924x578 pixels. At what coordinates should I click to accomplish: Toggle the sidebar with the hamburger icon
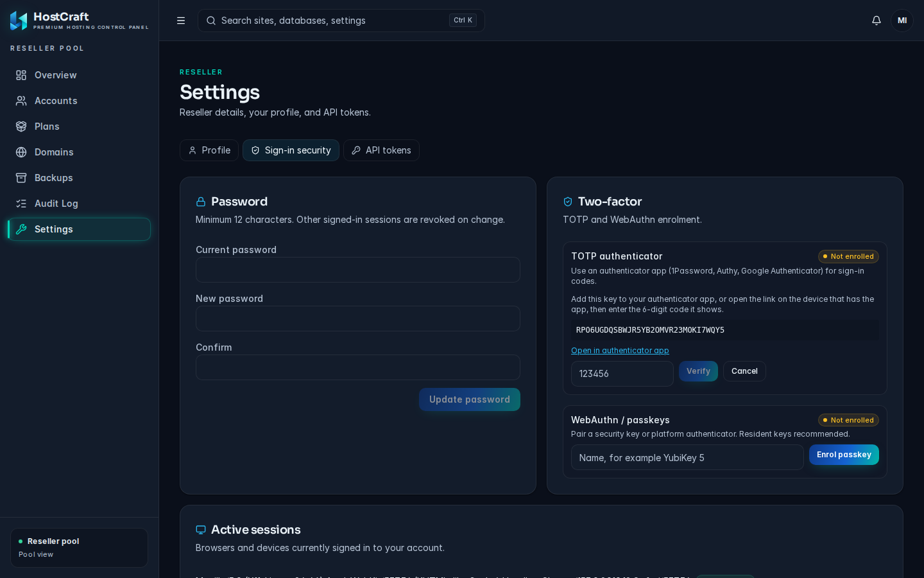[181, 21]
